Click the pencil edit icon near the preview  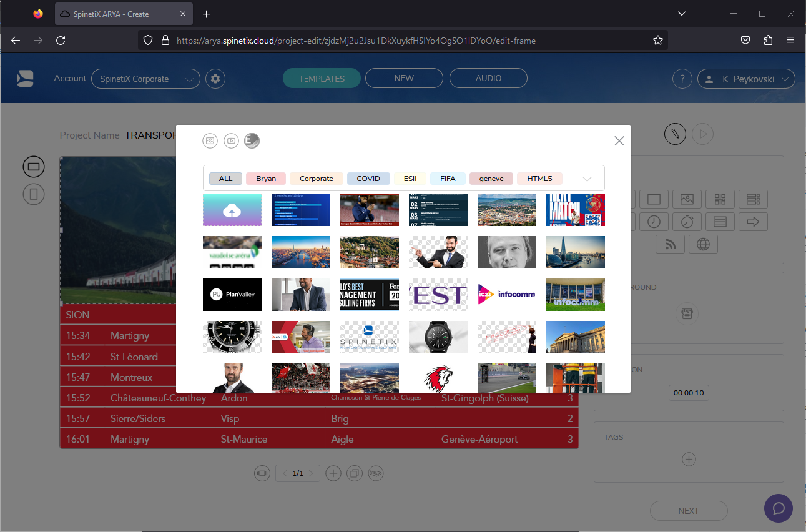[x=675, y=134]
